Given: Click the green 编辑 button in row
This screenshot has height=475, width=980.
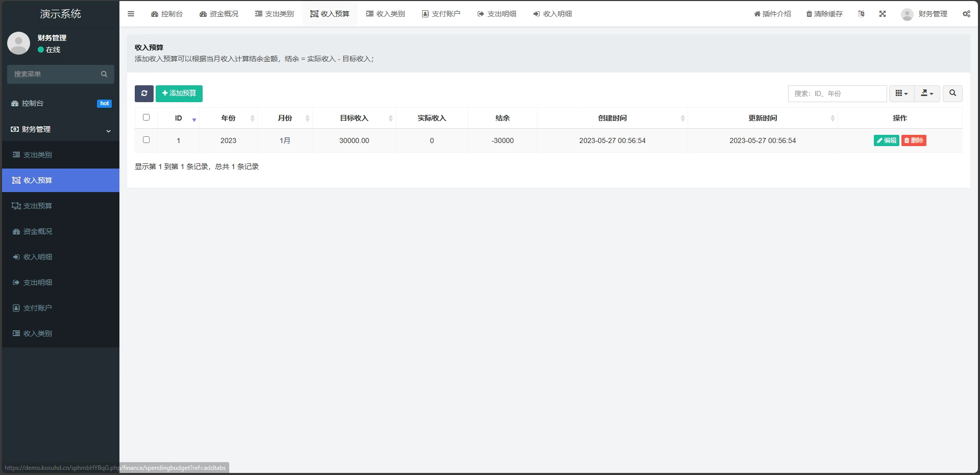Looking at the screenshot, I should tap(886, 140).
